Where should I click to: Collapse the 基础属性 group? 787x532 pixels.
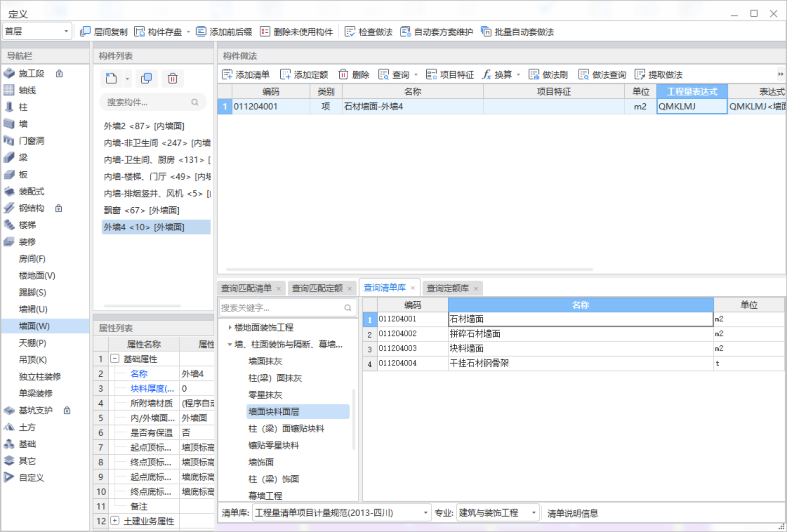coord(115,358)
